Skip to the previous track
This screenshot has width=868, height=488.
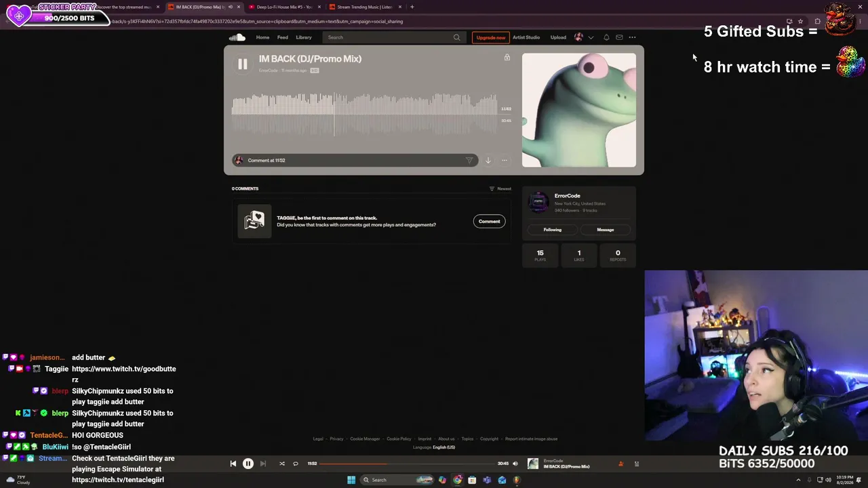tap(233, 464)
